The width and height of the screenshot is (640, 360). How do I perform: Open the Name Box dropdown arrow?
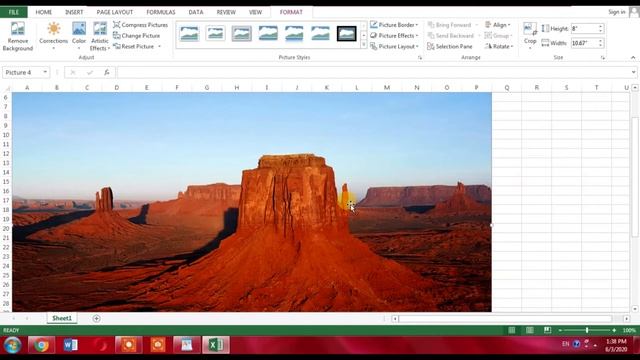point(45,72)
